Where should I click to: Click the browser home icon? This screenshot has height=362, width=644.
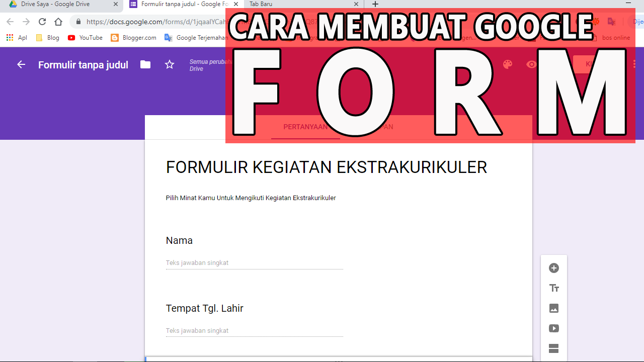pyautogui.click(x=58, y=22)
